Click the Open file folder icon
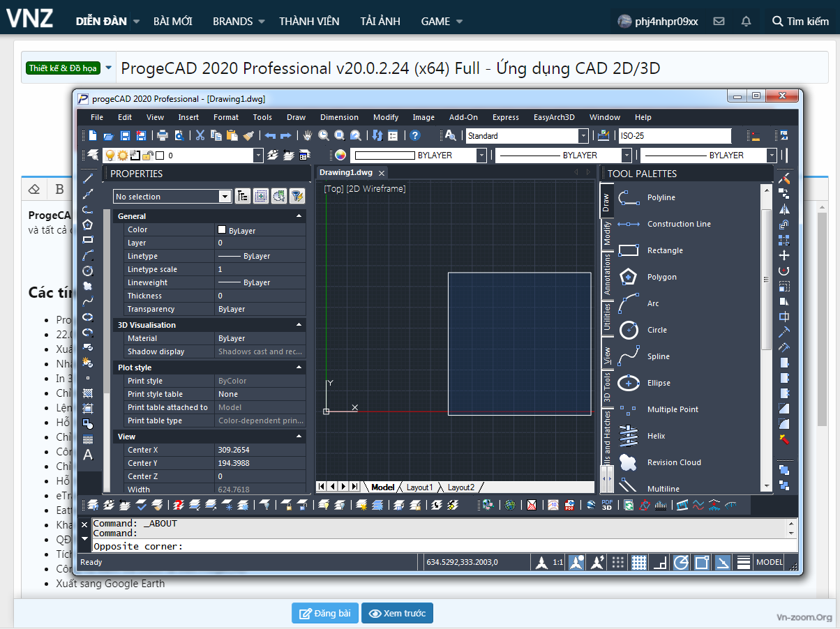840x629 pixels. pyautogui.click(x=108, y=135)
